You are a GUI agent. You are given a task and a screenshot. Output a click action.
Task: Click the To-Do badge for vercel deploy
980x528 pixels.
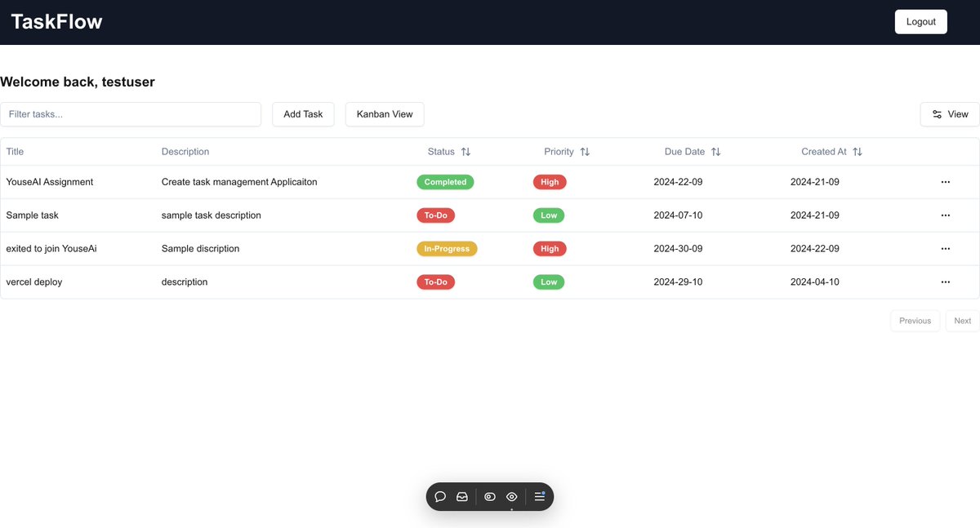point(435,282)
